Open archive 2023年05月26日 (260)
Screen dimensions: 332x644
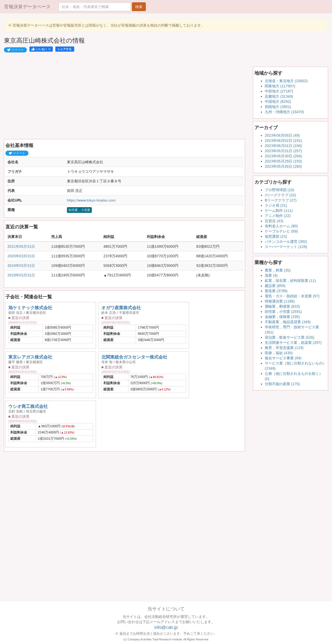283,166
